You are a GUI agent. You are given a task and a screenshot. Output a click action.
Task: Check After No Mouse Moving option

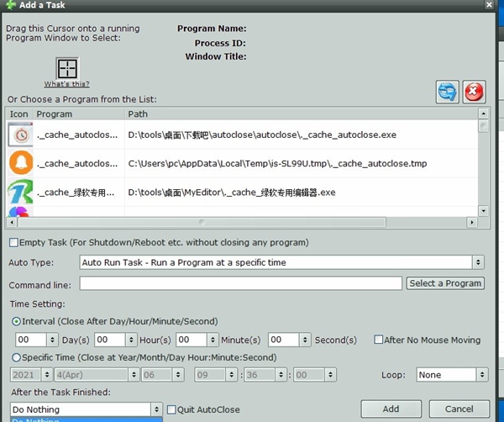pyautogui.click(x=379, y=340)
